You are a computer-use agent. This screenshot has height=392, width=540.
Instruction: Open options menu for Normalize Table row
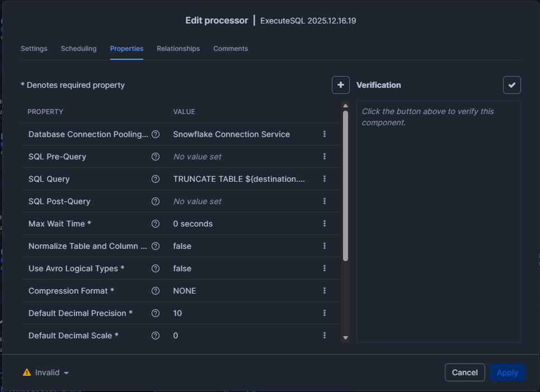[x=325, y=245]
